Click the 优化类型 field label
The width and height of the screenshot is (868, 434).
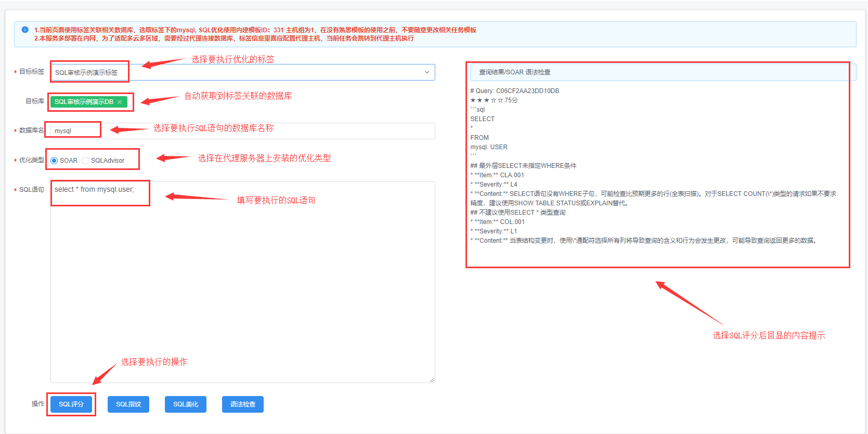pyautogui.click(x=32, y=160)
